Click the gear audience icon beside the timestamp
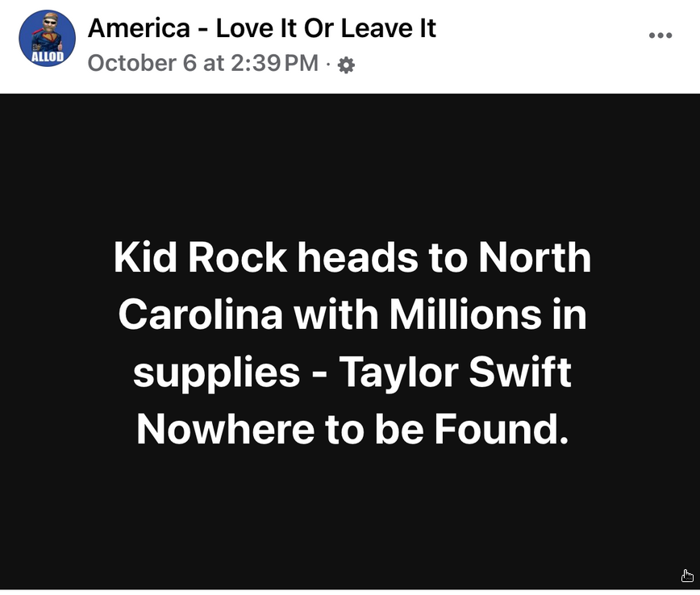This screenshot has width=700, height=595. coord(346,65)
